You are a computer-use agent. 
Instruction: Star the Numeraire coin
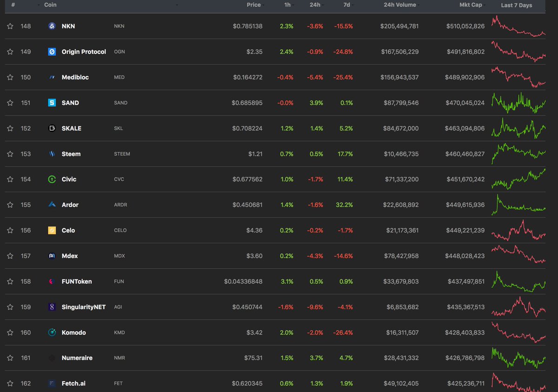click(x=10, y=358)
